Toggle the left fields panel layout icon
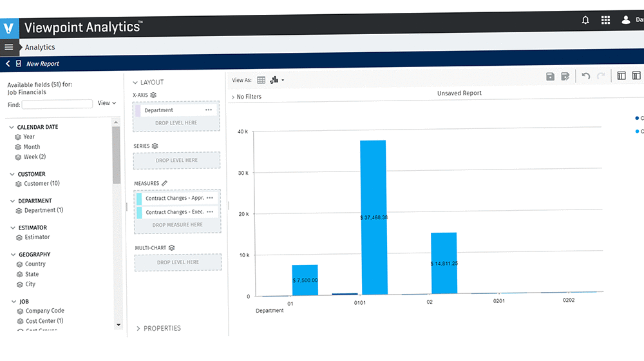644x361 pixels. point(621,75)
